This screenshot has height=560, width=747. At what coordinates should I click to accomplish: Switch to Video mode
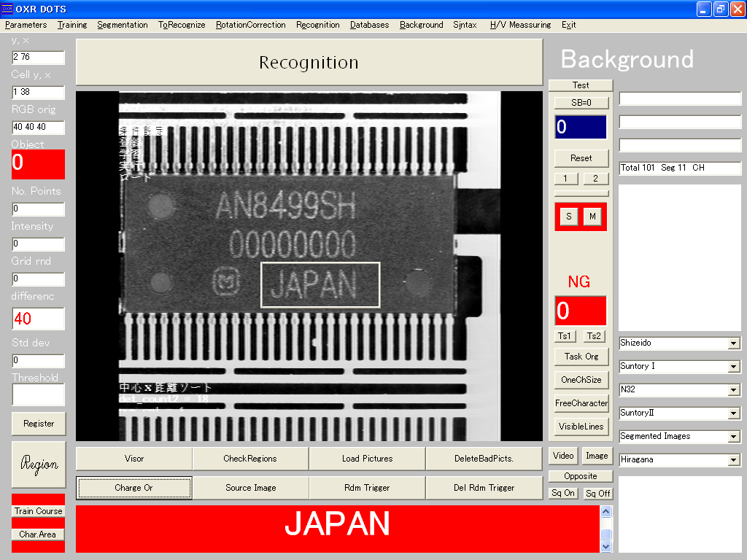click(563, 456)
